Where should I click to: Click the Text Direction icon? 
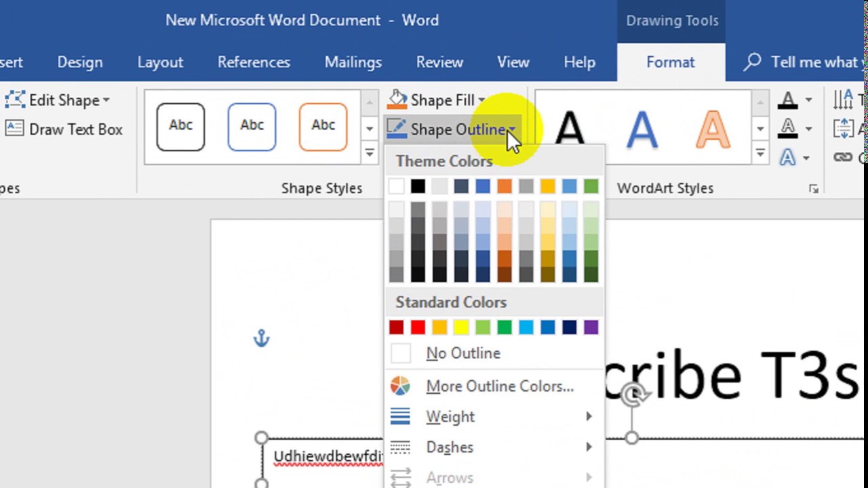click(844, 99)
